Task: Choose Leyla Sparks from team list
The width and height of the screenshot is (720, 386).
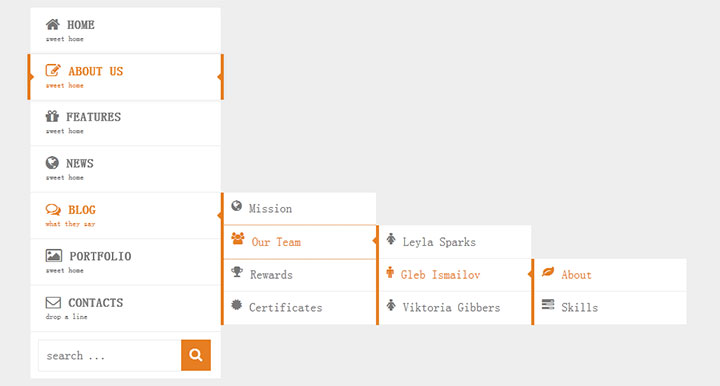Action: click(x=455, y=242)
